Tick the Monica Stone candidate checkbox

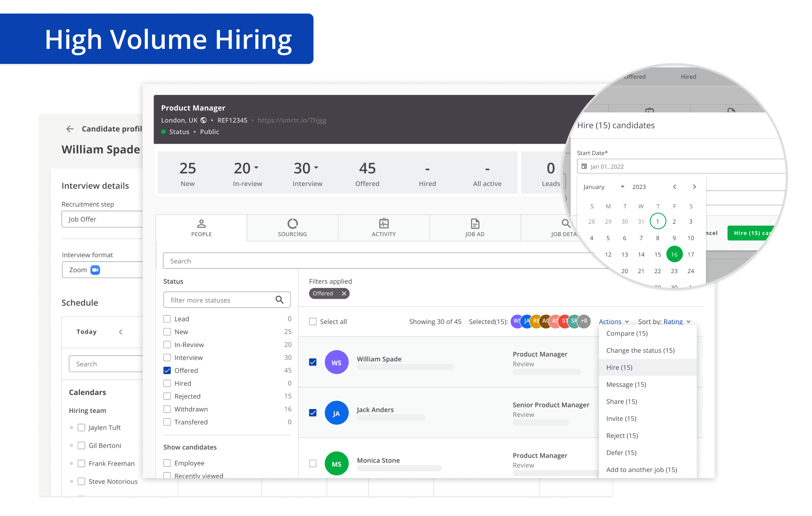313,464
